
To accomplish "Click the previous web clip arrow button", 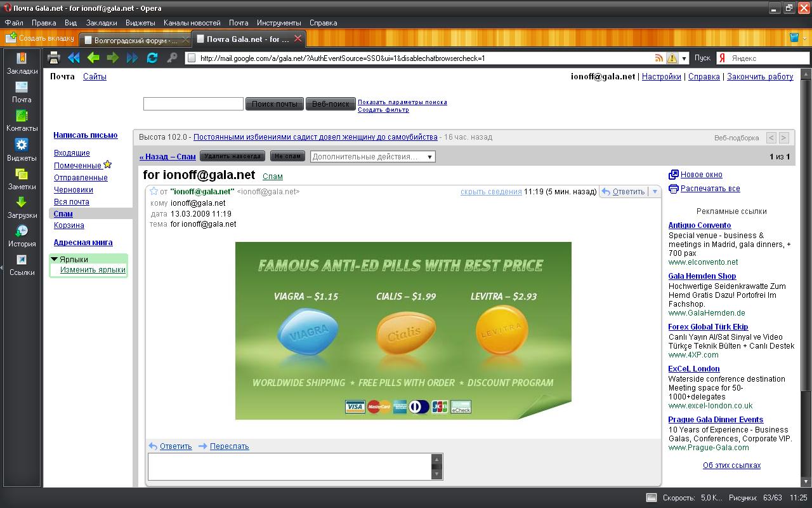I will coord(771,138).
